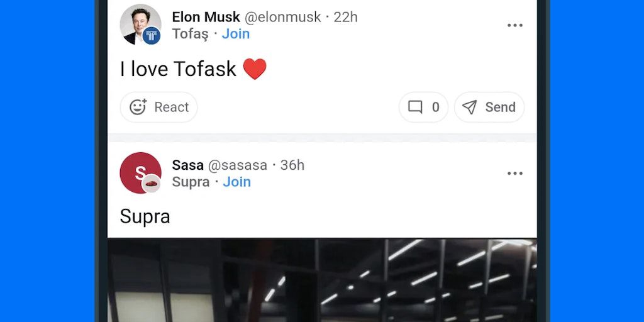Join the Supra group

237,182
